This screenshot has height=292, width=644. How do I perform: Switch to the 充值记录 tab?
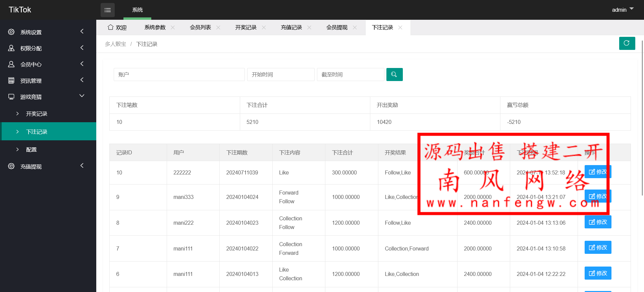(291, 27)
